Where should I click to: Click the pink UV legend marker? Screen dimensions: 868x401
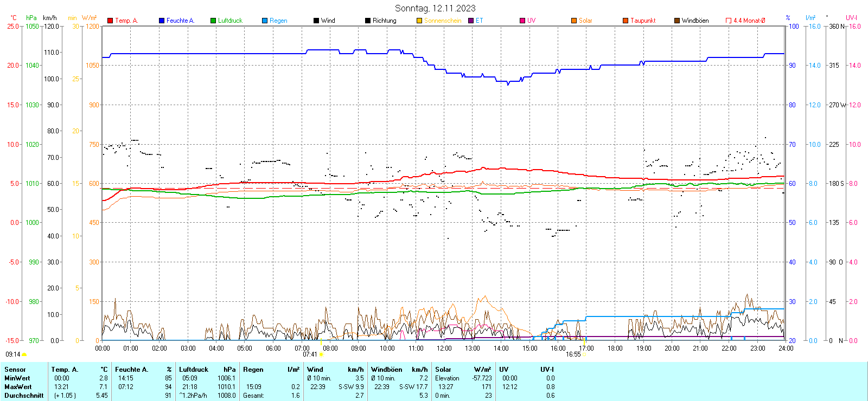522,21
